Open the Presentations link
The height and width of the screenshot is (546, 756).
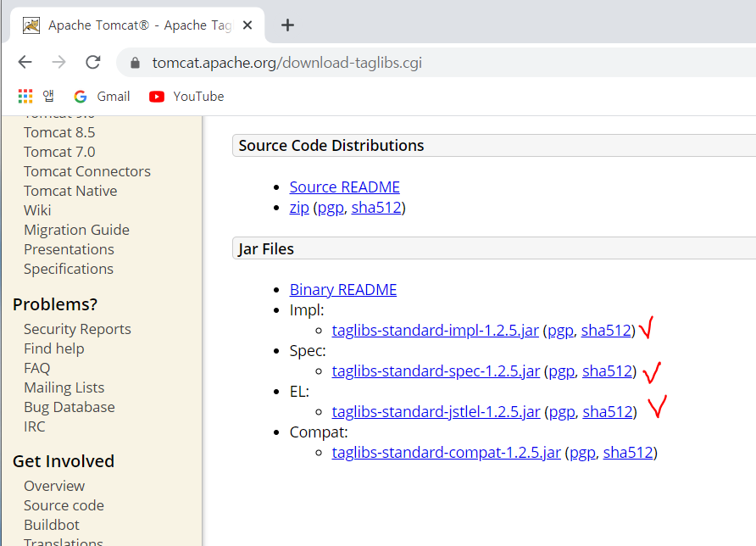coord(69,249)
